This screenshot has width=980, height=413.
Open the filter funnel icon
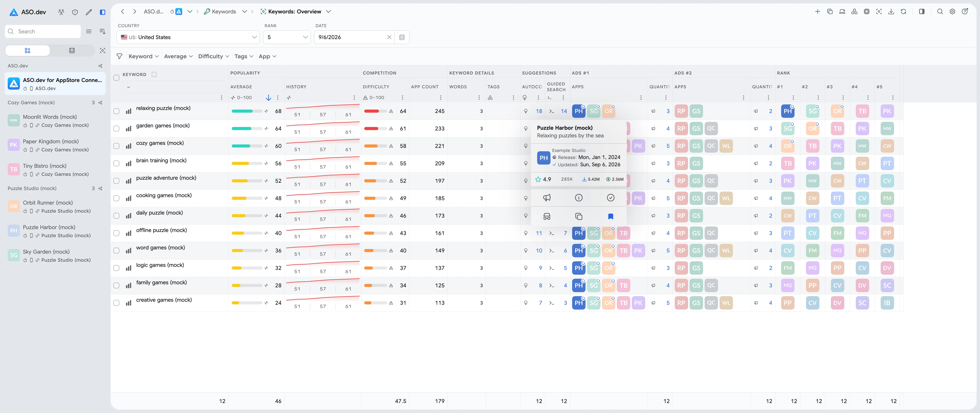(x=119, y=56)
